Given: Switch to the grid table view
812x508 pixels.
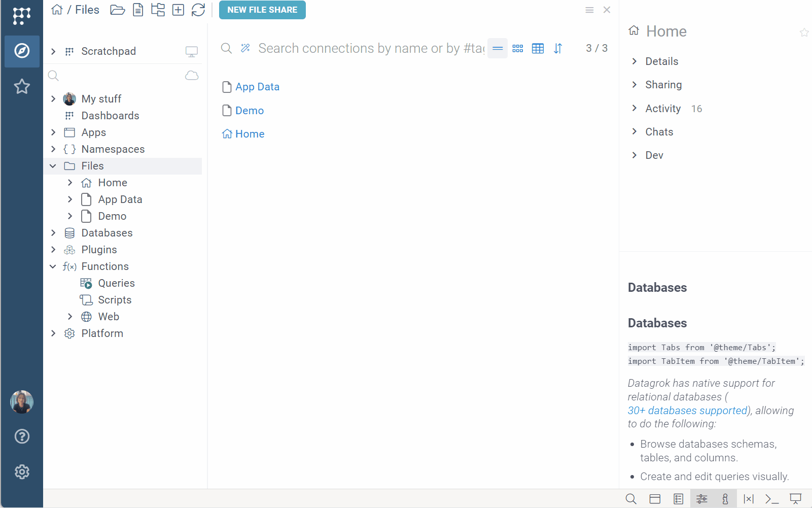Looking at the screenshot, I should (x=538, y=48).
